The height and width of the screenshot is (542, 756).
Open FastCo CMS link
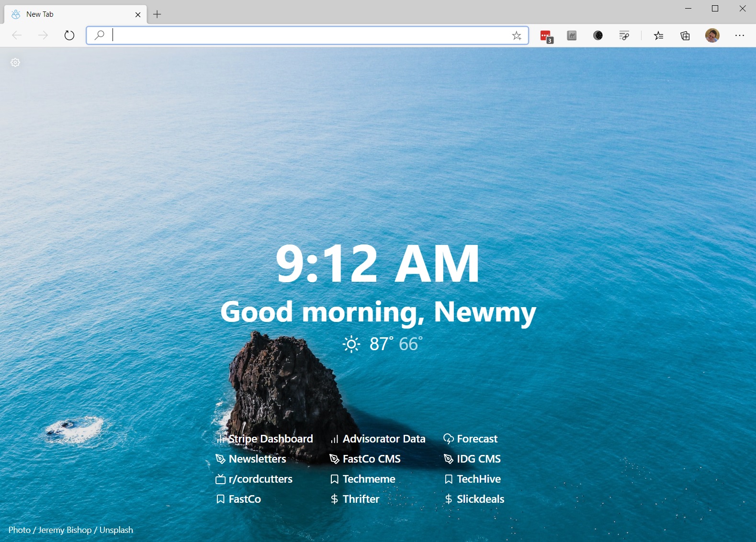pos(365,459)
